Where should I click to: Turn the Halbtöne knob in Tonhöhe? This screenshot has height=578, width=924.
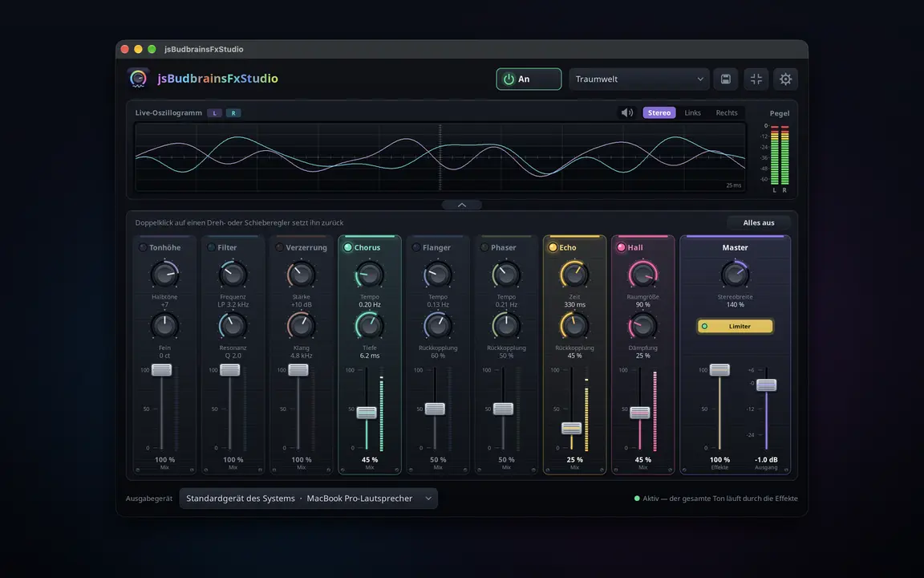pos(164,275)
